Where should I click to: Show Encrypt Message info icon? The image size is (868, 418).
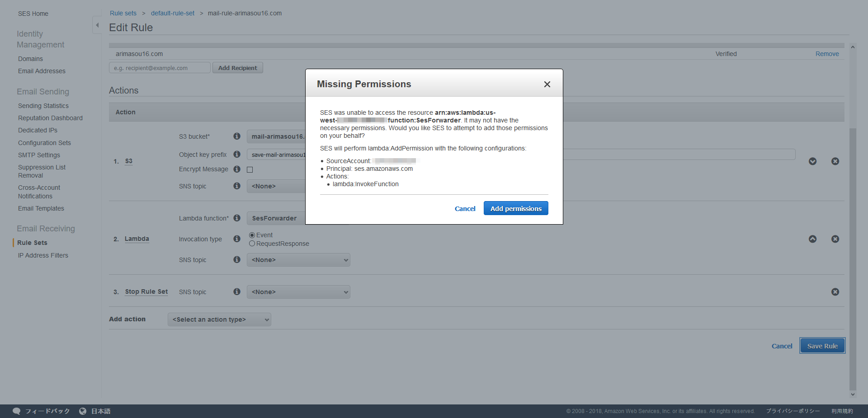click(236, 169)
